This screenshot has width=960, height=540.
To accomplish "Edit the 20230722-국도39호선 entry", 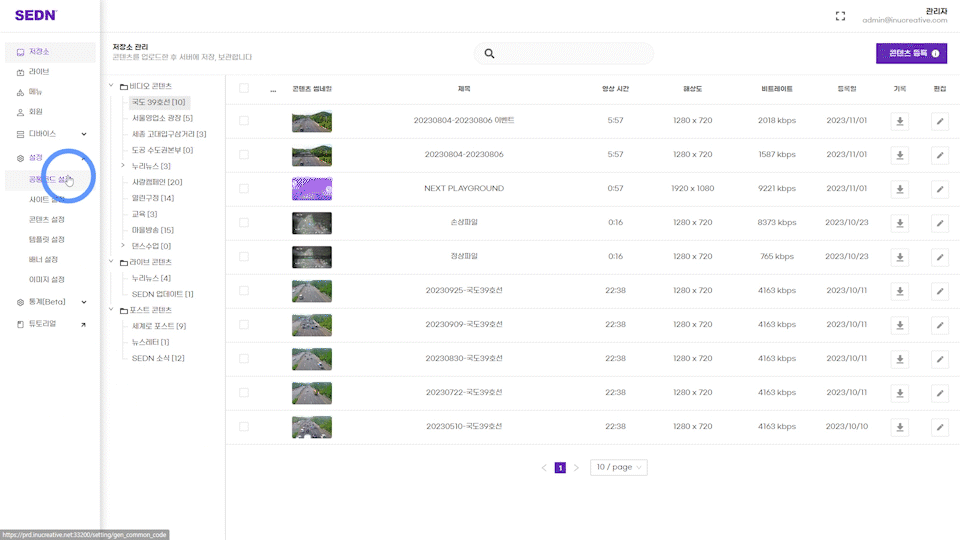I will pos(940,393).
